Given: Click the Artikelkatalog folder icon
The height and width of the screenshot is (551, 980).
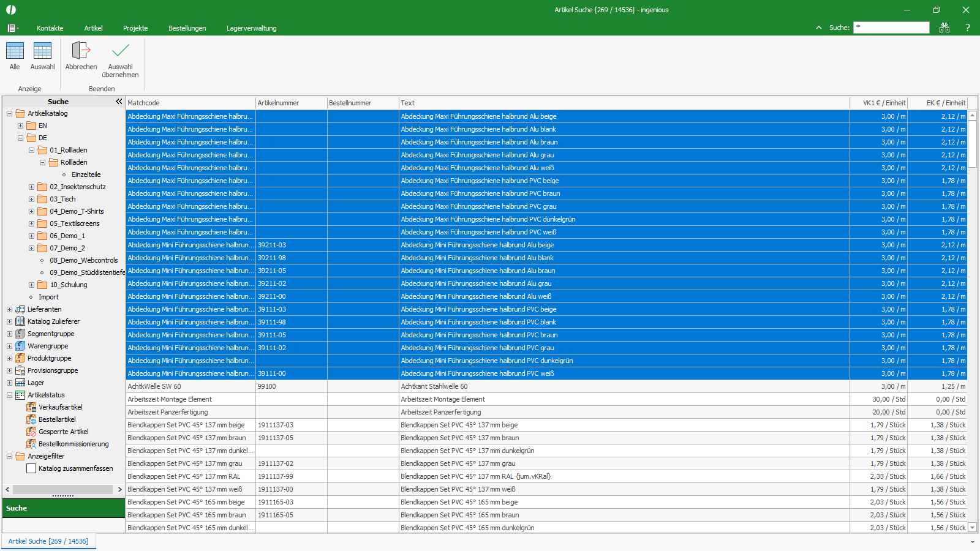Looking at the screenshot, I should click(x=20, y=113).
